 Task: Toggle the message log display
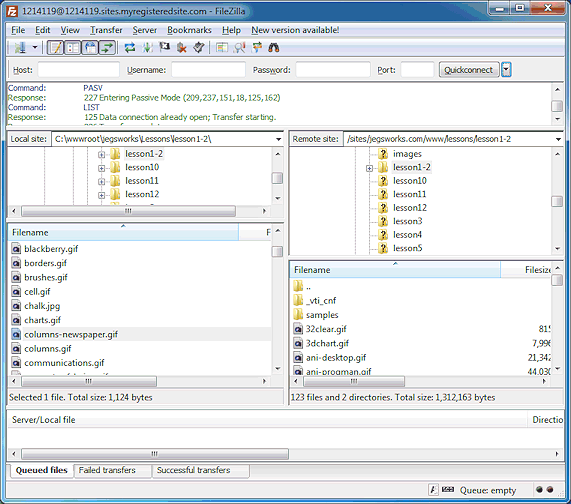(56, 47)
